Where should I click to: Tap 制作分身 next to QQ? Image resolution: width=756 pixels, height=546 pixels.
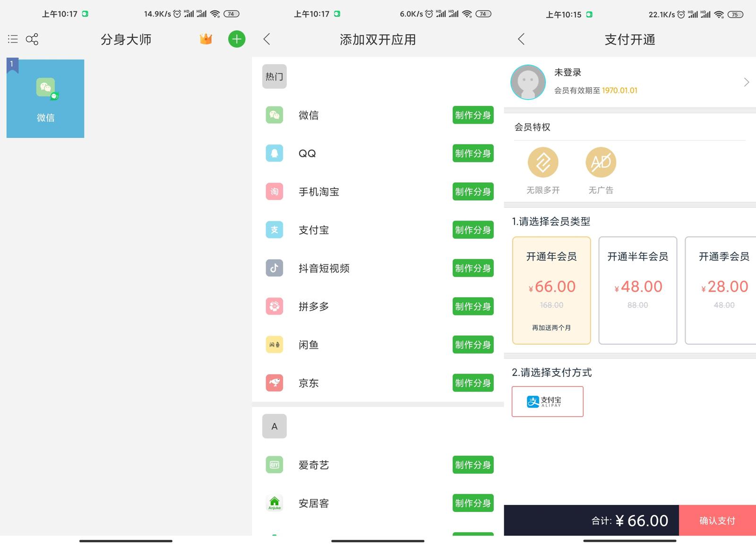click(x=472, y=153)
